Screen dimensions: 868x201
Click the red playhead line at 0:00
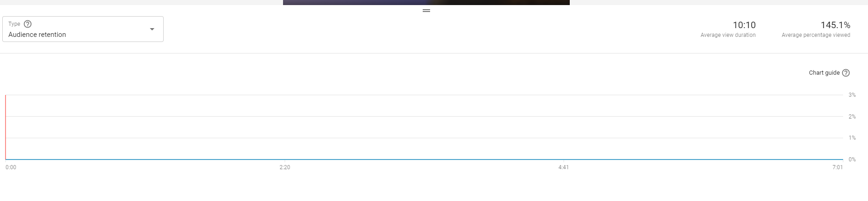tap(6, 127)
